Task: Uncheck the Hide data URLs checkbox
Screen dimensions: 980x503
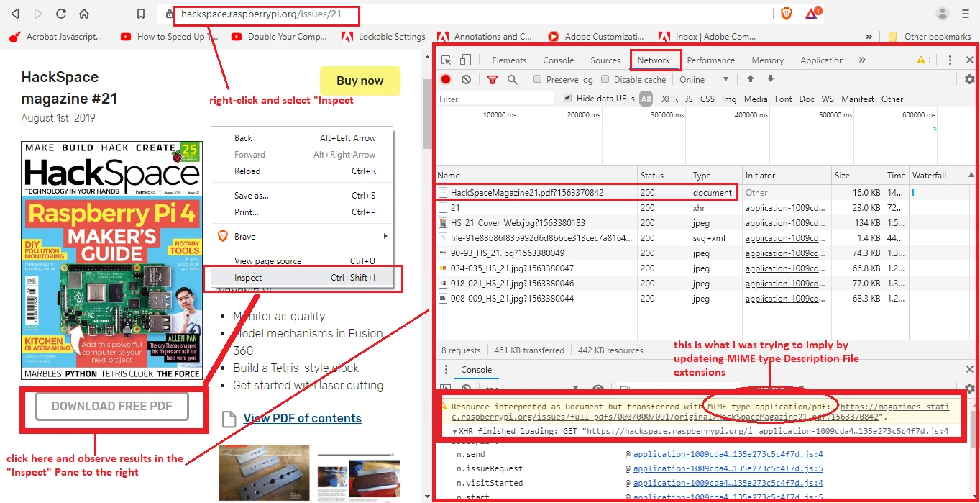Action: tap(568, 99)
